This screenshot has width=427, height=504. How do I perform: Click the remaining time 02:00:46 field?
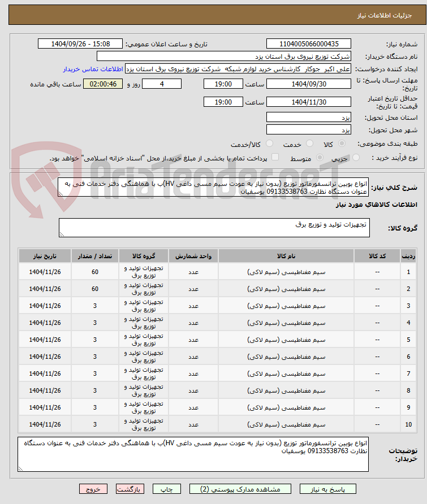(103, 84)
